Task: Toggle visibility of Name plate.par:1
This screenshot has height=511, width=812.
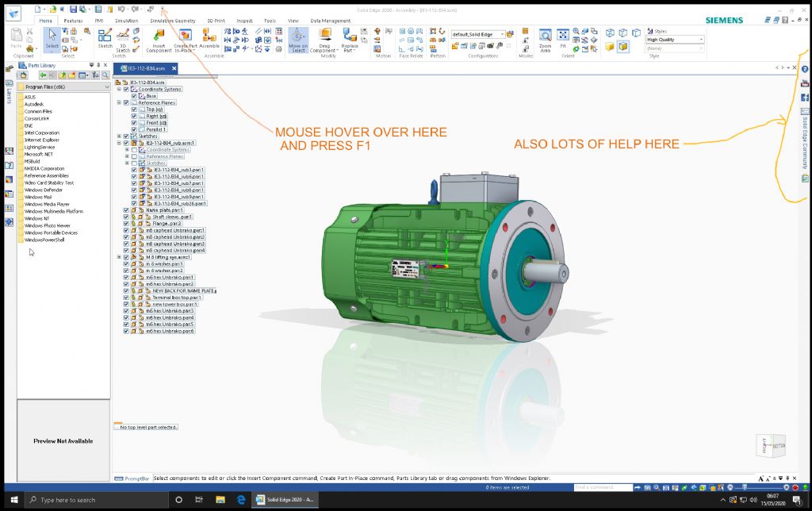Action: coord(126,210)
